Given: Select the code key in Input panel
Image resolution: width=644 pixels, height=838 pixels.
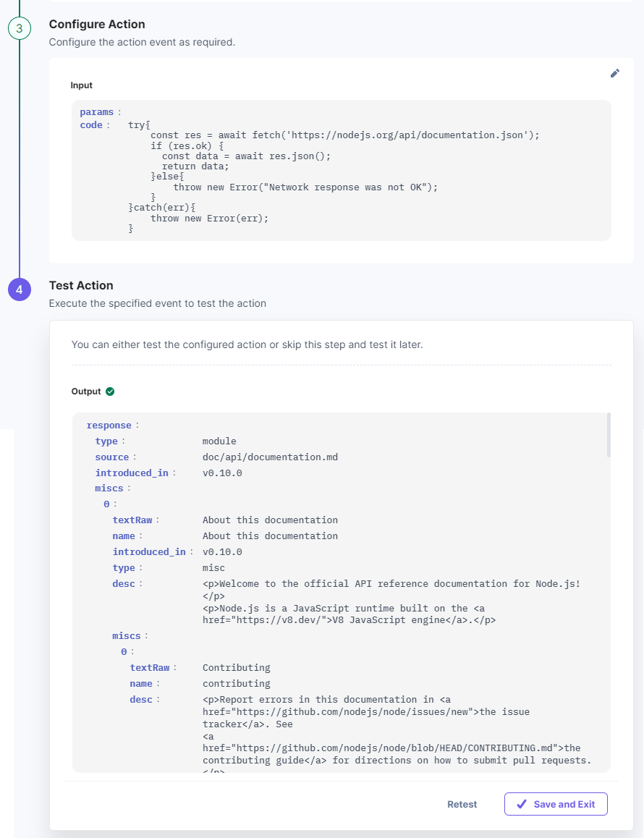Looking at the screenshot, I should pos(90,124).
